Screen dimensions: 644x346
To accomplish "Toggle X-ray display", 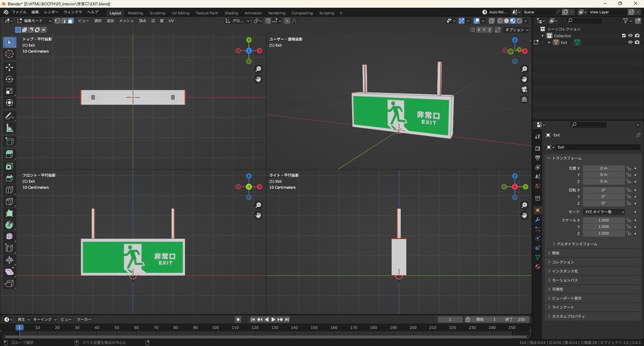I will coord(491,21).
